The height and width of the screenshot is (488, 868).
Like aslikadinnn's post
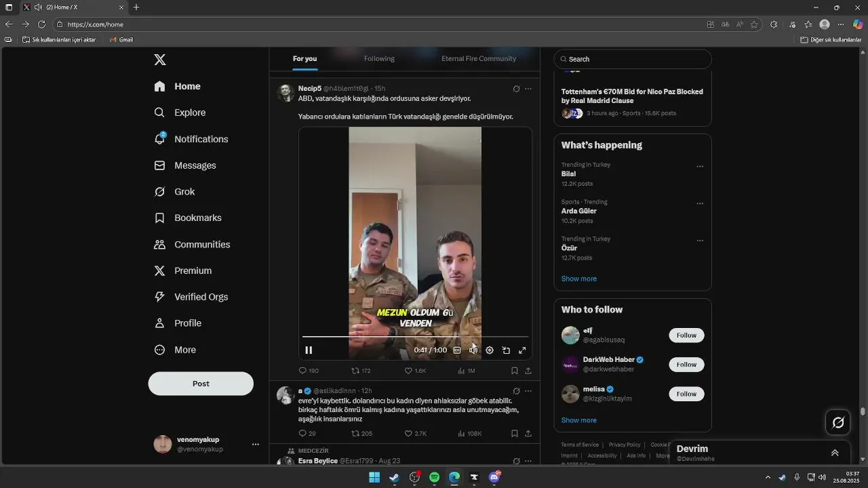click(415, 433)
